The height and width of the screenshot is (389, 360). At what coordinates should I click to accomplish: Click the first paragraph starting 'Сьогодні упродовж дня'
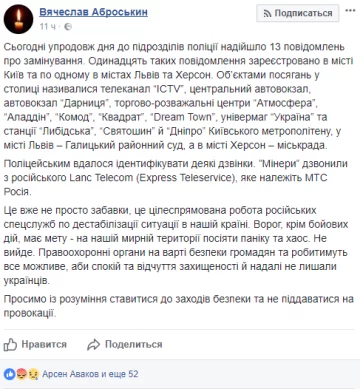point(178,96)
